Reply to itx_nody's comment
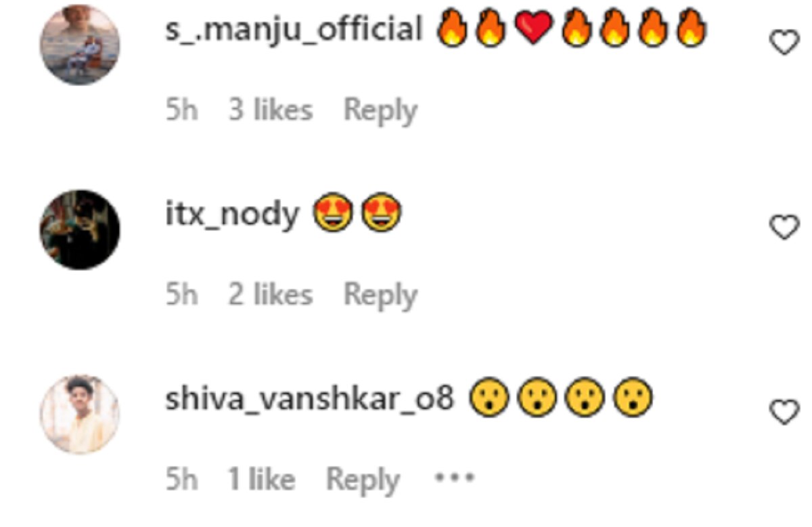This screenshot has height=527, width=812. pos(380,296)
